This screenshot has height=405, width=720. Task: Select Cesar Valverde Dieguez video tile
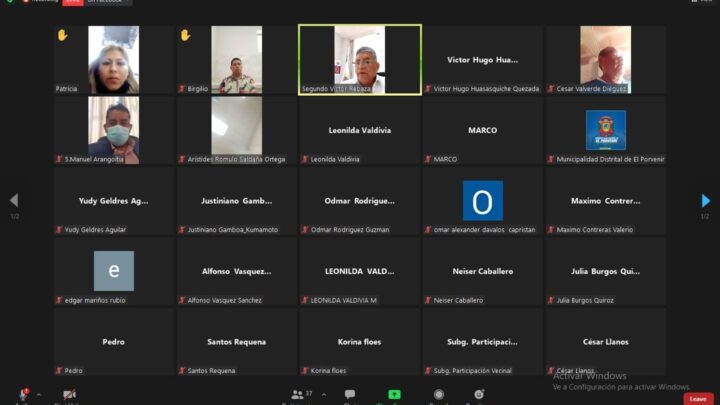point(606,60)
